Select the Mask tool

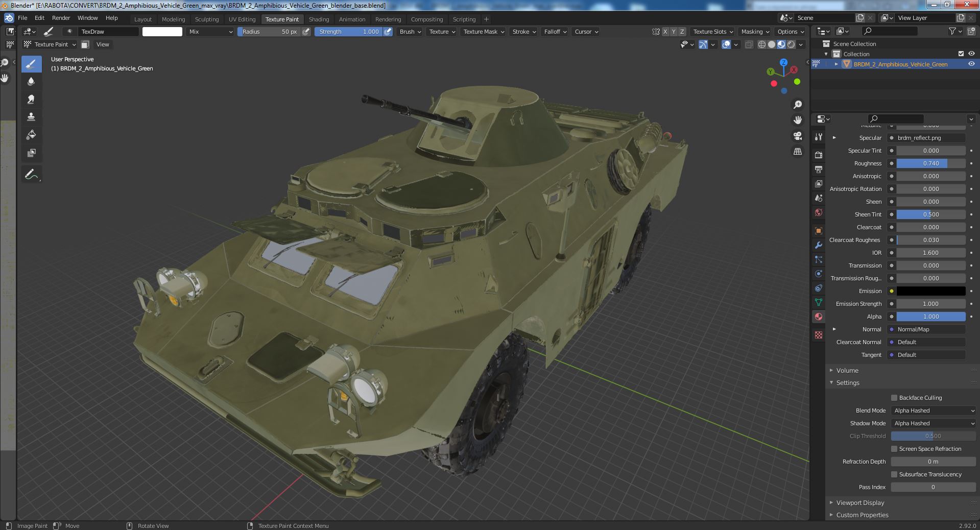point(31,153)
